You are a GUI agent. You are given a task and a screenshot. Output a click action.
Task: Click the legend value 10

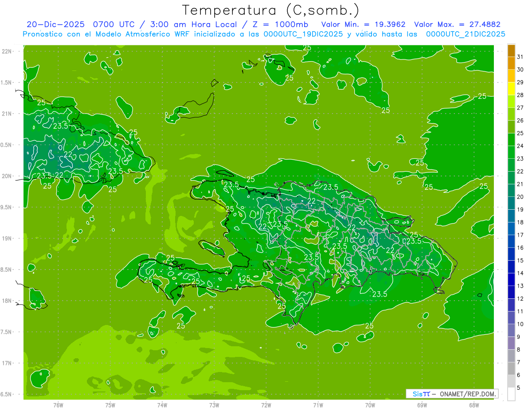(520, 324)
